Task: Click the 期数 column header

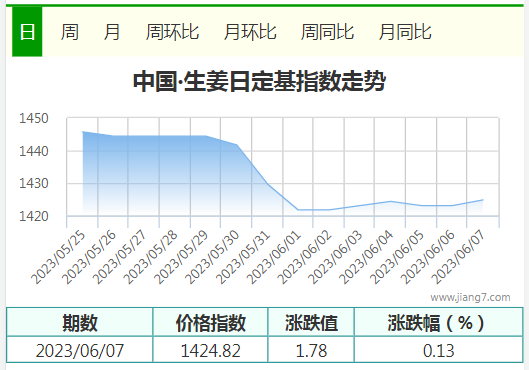Action: point(80,322)
